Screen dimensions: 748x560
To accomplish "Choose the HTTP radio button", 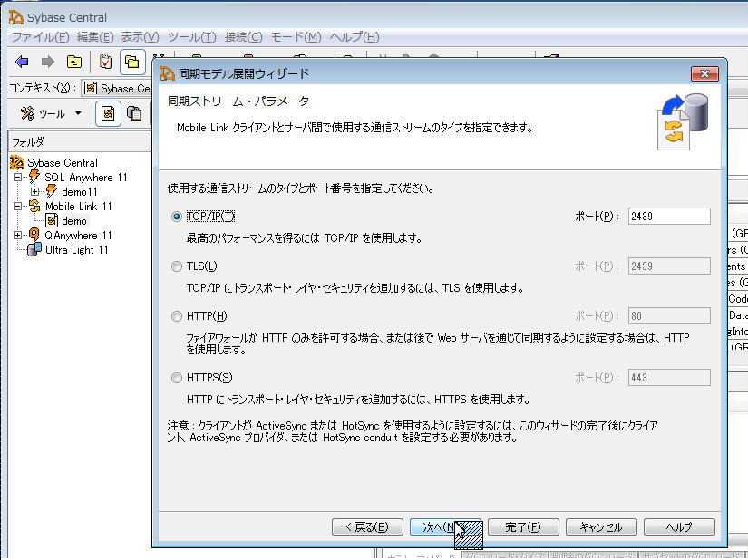I will click(177, 316).
